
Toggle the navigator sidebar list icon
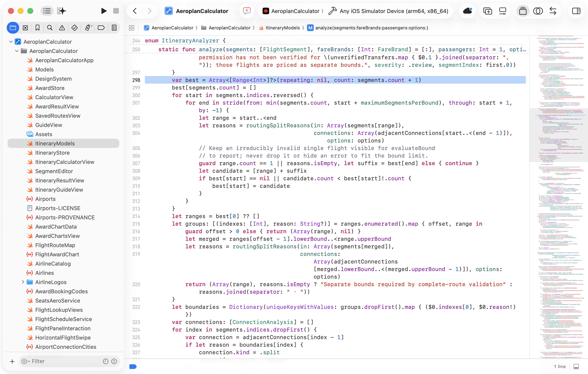tap(47, 11)
